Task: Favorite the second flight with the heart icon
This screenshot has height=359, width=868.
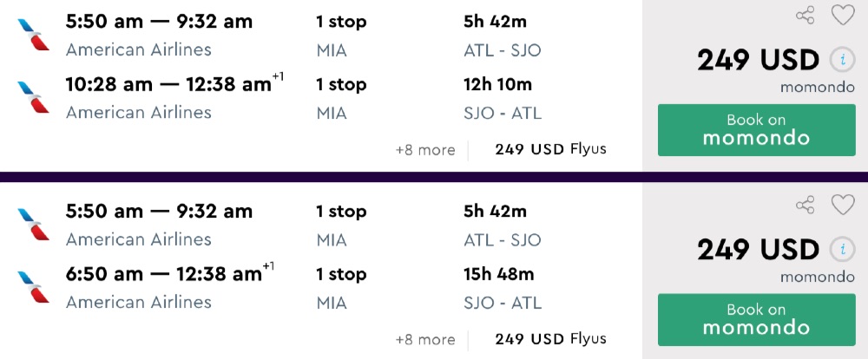Action: [x=842, y=205]
